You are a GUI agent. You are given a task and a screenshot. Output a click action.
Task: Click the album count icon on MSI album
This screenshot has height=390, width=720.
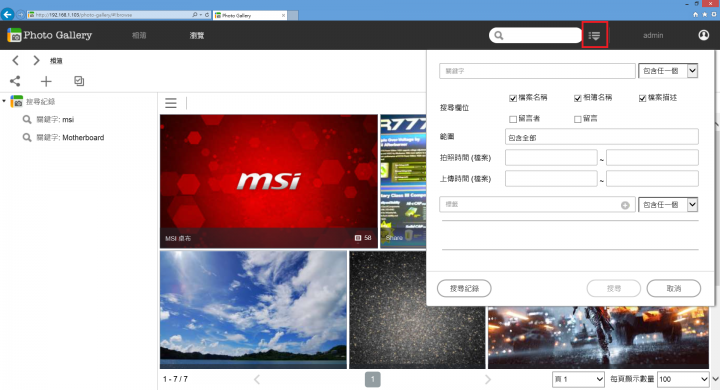(358, 238)
